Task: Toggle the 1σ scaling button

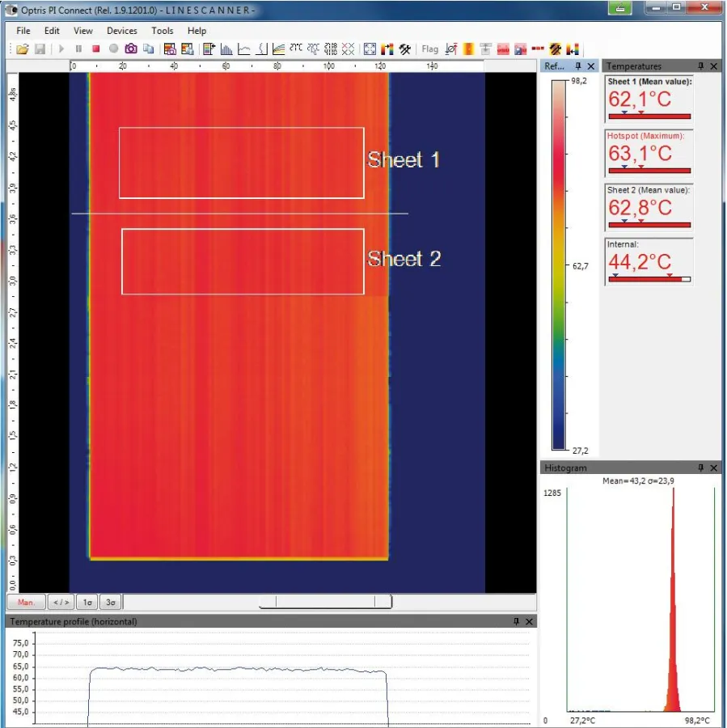Action: (x=87, y=602)
